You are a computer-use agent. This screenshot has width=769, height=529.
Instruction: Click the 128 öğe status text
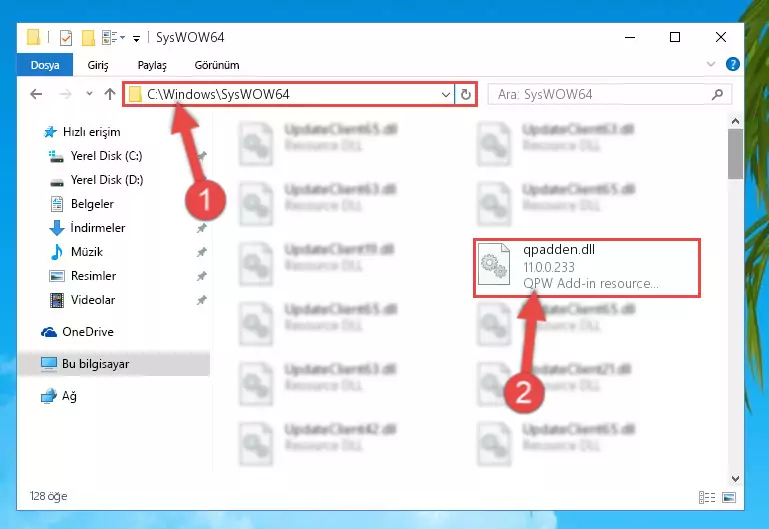(48, 496)
